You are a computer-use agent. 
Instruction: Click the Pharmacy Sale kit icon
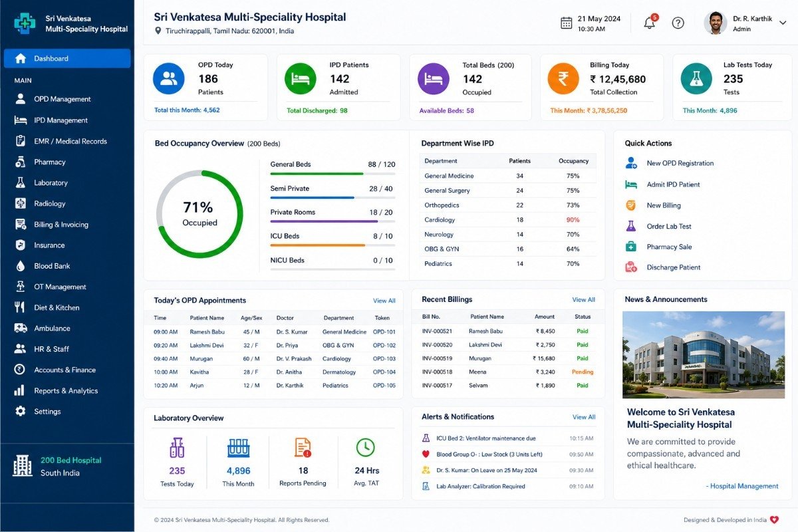(631, 247)
